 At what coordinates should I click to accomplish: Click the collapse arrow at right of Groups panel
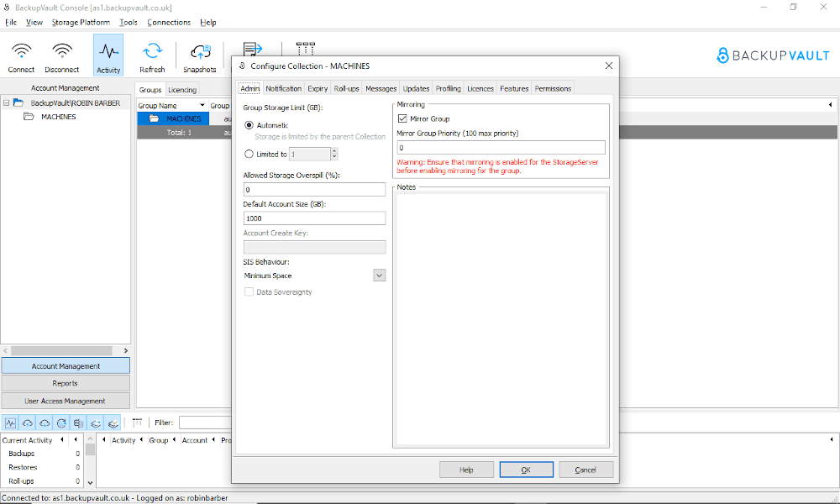coord(831,105)
